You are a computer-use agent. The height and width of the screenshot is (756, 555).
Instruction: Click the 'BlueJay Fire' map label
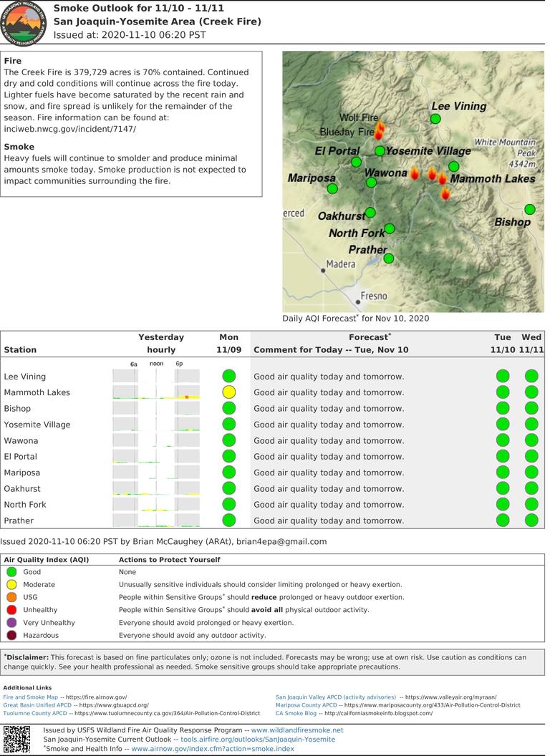[347, 132]
